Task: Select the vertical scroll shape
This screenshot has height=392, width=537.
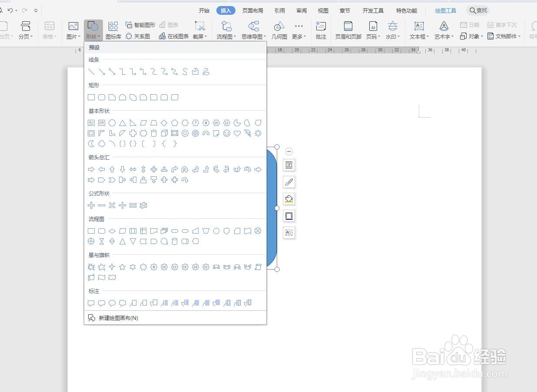Action: pos(258,267)
